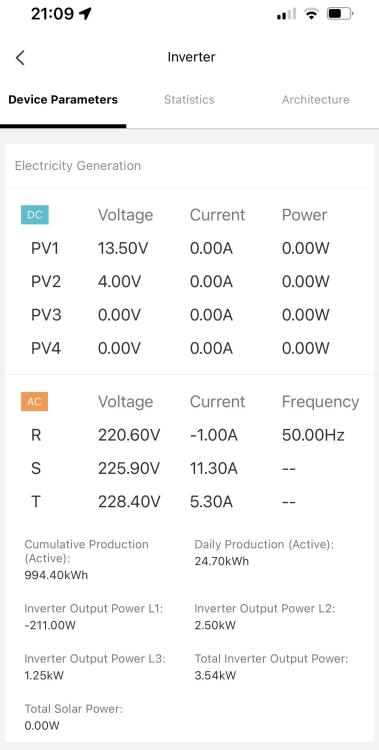Open the Architecture tab

point(315,99)
